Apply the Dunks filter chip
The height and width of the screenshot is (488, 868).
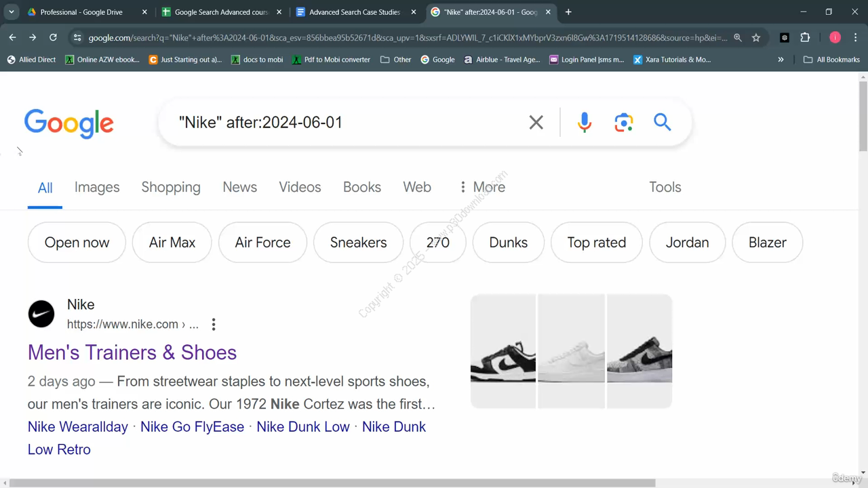coord(509,243)
